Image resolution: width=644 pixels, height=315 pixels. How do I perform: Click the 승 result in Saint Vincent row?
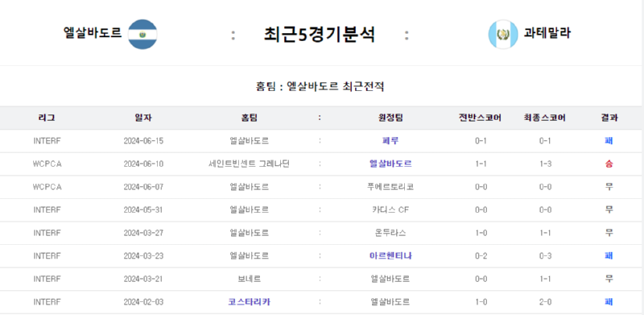(609, 164)
